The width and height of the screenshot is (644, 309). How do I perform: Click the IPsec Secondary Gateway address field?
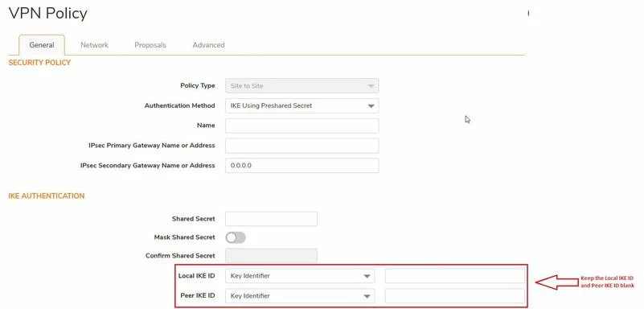click(301, 166)
